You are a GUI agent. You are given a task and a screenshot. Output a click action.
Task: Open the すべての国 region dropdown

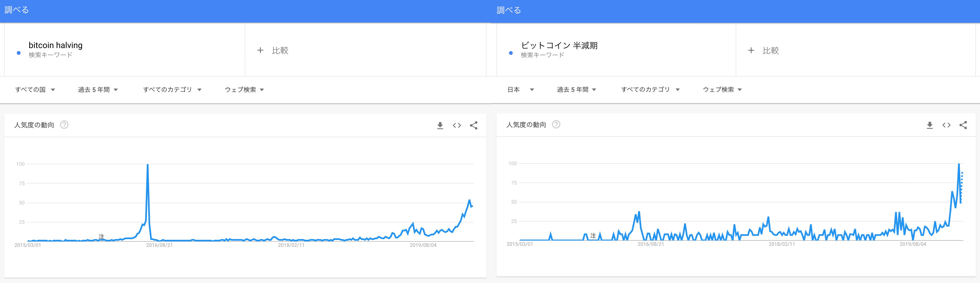(x=35, y=90)
